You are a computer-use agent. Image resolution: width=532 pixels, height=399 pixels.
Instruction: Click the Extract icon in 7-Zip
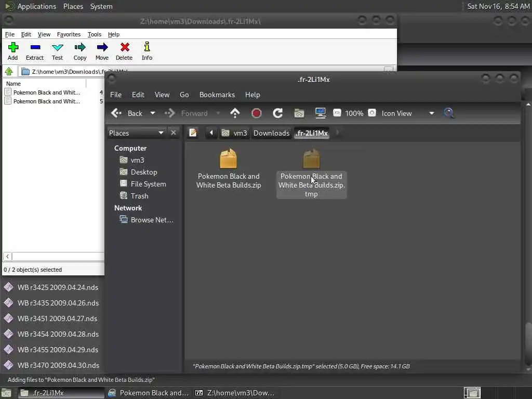(35, 51)
